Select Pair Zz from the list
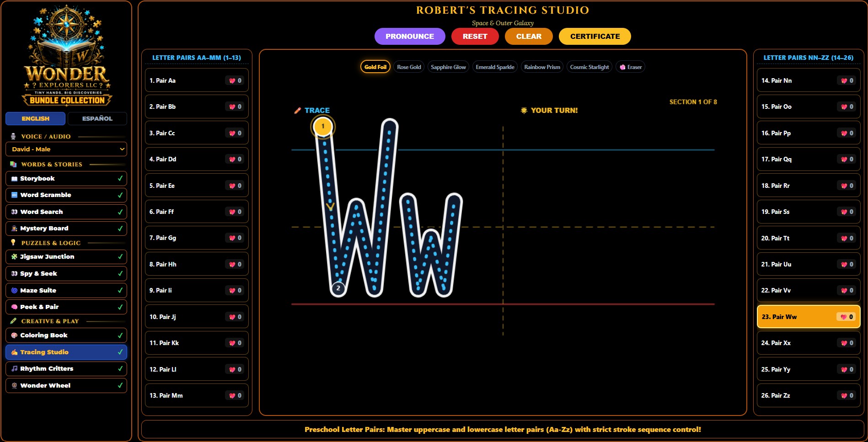The width and height of the screenshot is (868, 442). (809, 395)
